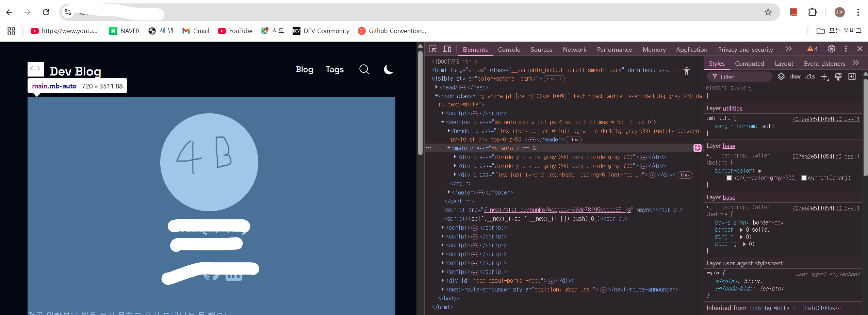
Task: Open the webpack script source link
Action: [x=557, y=210]
